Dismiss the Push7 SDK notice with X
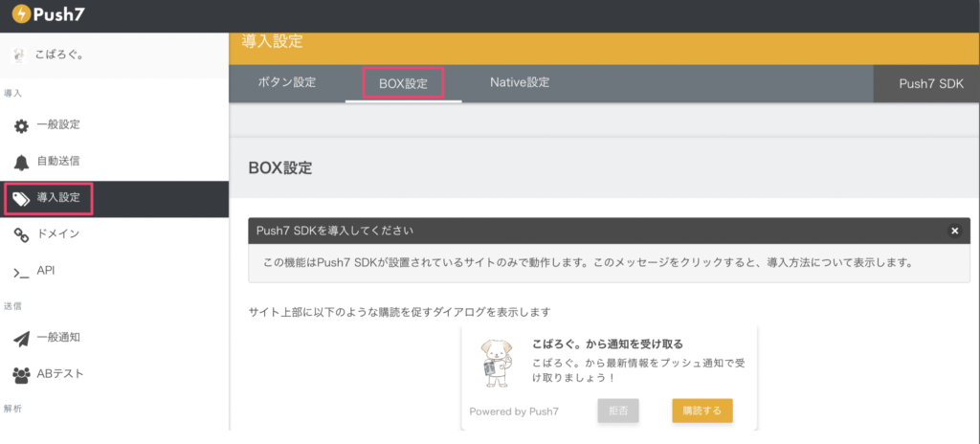This screenshot has height=444, width=980. pos(954,231)
